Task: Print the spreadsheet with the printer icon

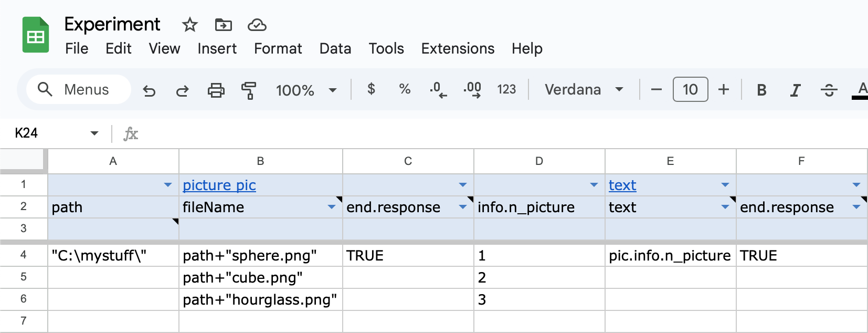Action: 216,90
